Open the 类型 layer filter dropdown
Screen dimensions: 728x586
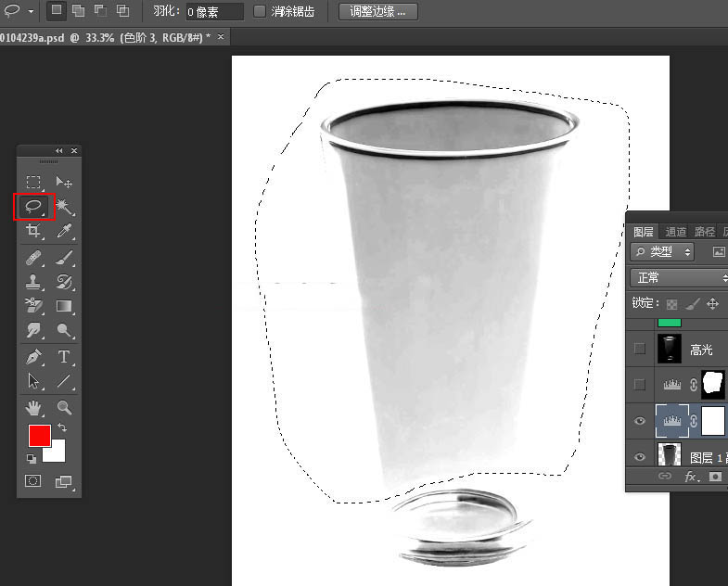click(x=663, y=251)
